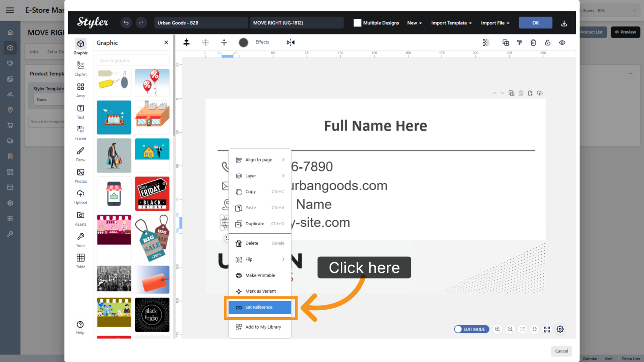Click Effects in the toolbar

262,42
